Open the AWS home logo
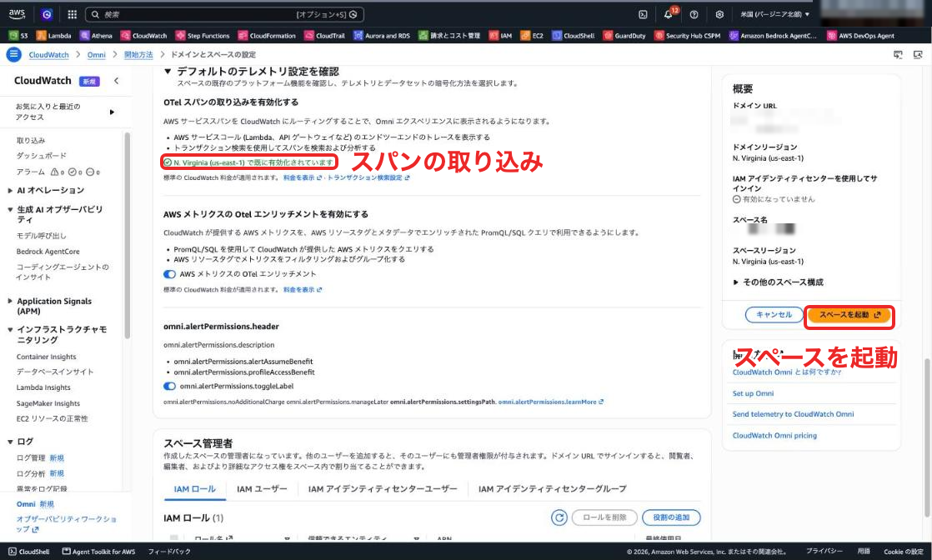Image resolution: width=932 pixels, height=560 pixels. 17,13
